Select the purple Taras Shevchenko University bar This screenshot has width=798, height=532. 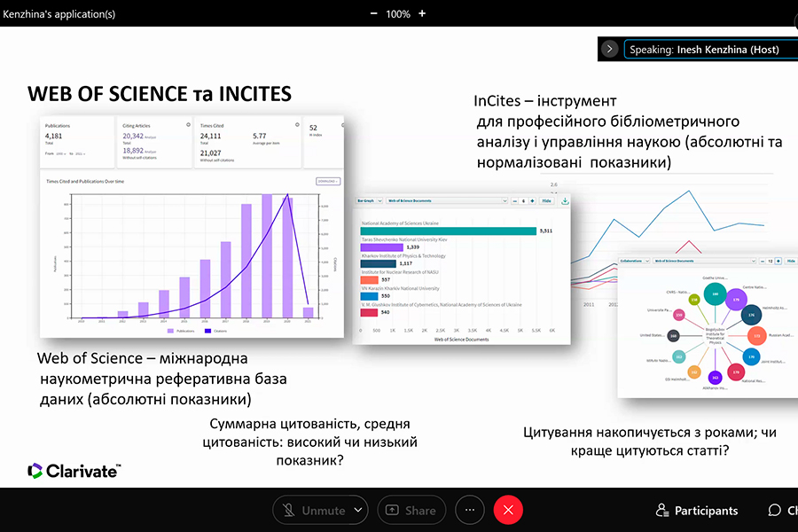point(381,247)
